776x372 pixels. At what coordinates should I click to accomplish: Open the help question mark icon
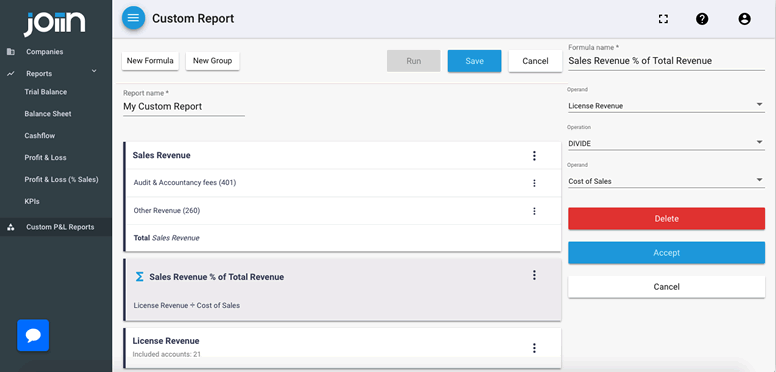[702, 19]
